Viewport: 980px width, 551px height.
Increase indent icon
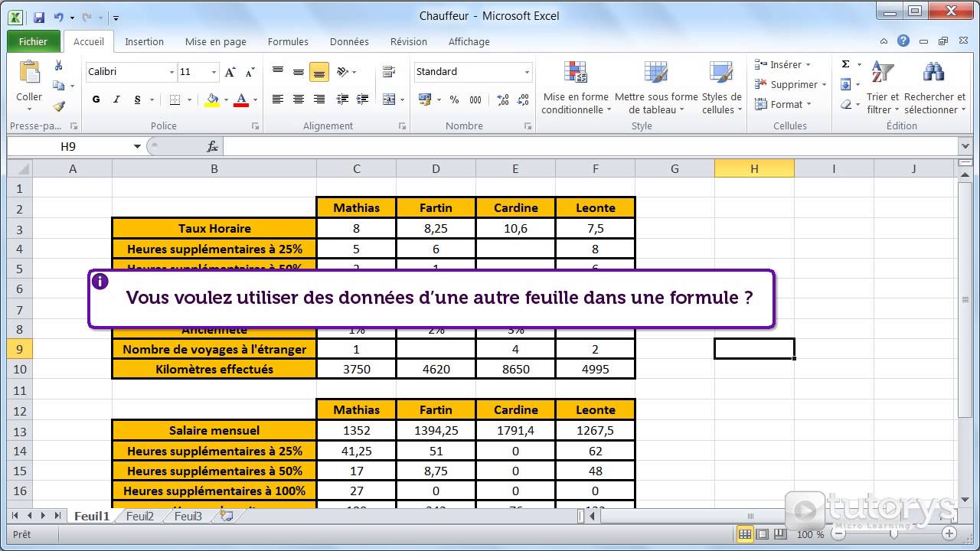pos(362,99)
